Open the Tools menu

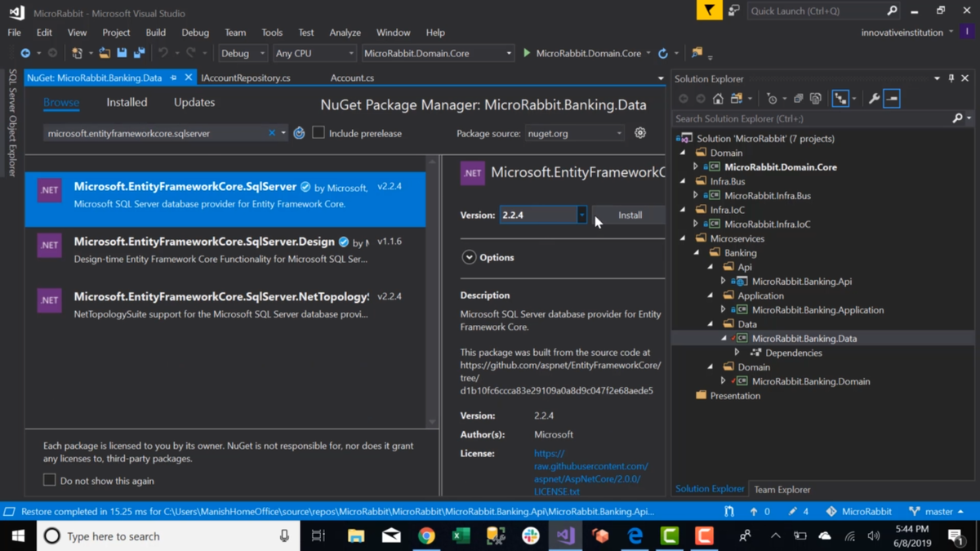(x=272, y=33)
